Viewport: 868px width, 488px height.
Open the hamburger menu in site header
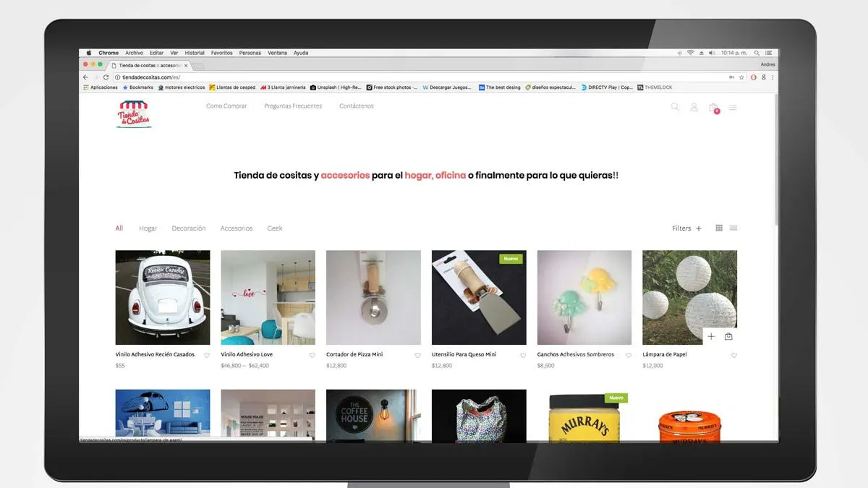[733, 108]
